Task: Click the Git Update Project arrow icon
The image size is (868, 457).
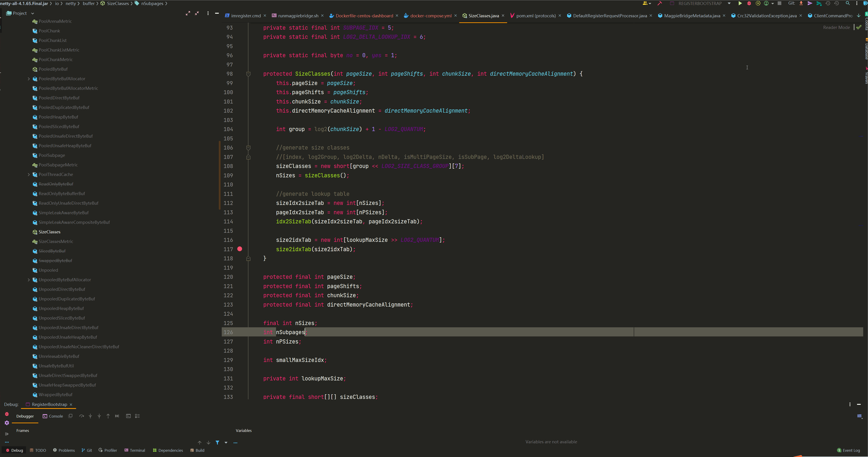Action: 801,3
